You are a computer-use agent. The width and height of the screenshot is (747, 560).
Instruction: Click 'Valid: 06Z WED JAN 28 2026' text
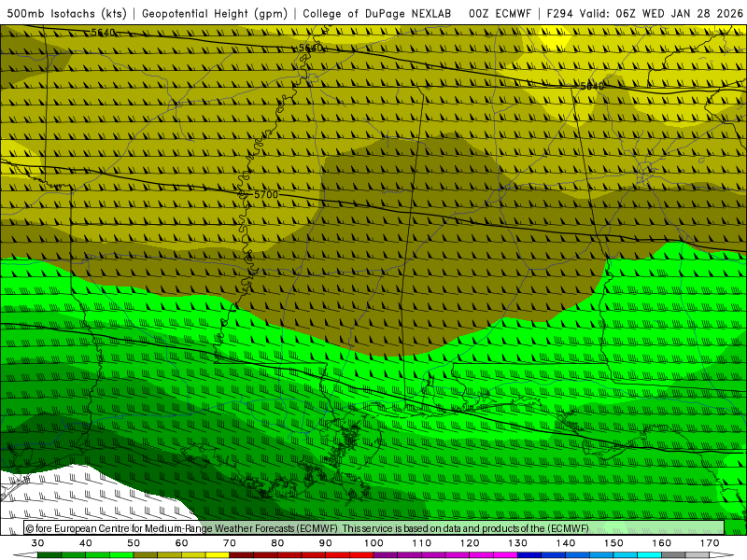point(660,13)
